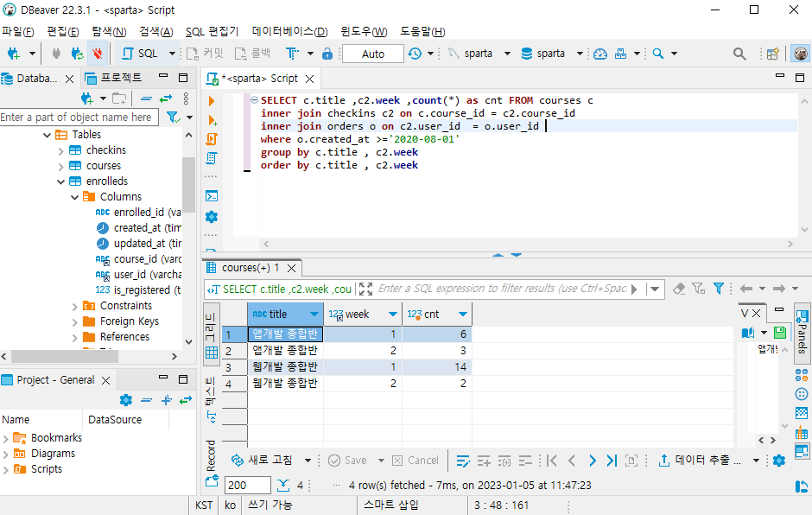This screenshot has width=812, height=515.
Task: Toggle the transaction lock icon
Action: [327, 54]
